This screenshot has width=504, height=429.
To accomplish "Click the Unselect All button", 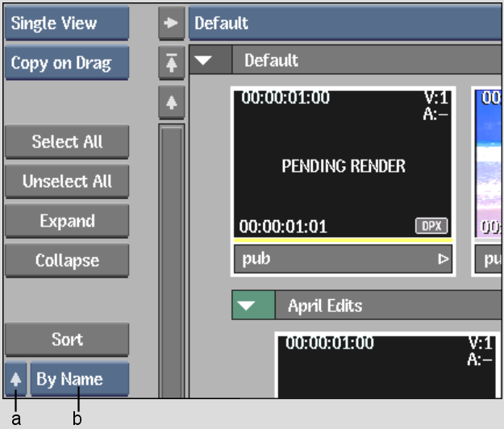I will 67,181.
